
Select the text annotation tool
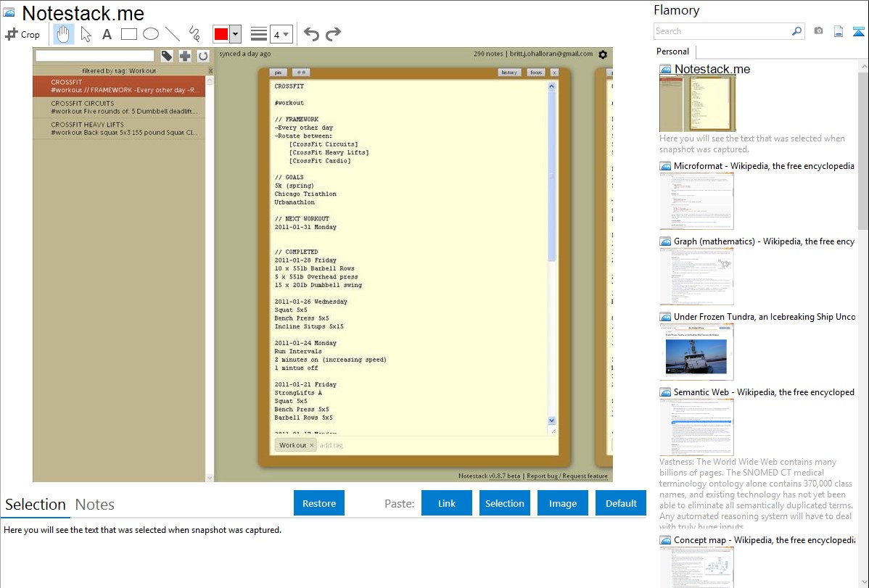107,34
